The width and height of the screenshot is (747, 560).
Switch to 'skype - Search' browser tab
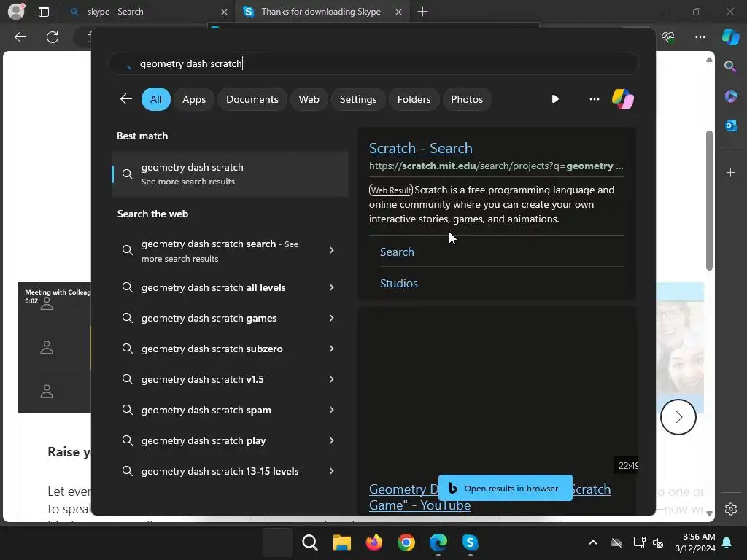pos(147,12)
